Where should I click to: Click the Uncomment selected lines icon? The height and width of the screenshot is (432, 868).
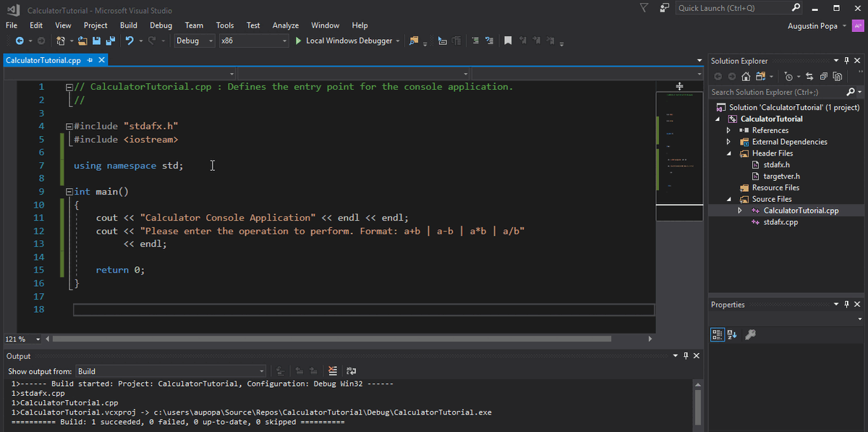490,41
